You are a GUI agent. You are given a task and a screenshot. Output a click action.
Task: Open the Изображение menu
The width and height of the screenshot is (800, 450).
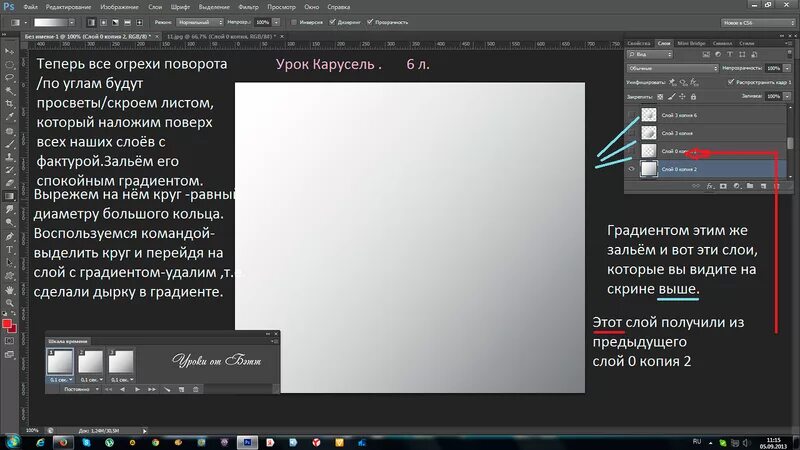coord(119,7)
